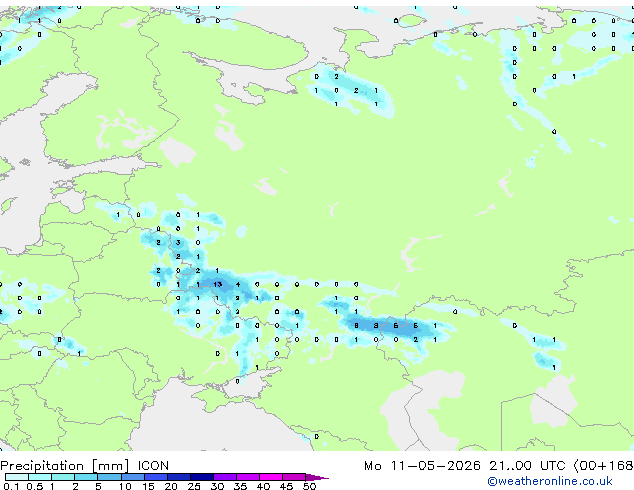Select the 30–35 mm purple legend box
634x490 pixels.
pos(224,477)
